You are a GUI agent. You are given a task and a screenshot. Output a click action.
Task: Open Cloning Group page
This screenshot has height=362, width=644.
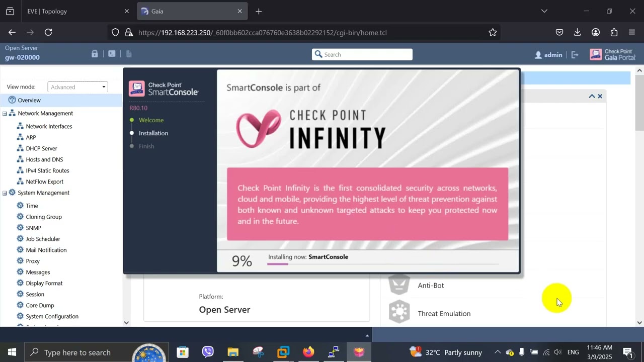[44, 217]
